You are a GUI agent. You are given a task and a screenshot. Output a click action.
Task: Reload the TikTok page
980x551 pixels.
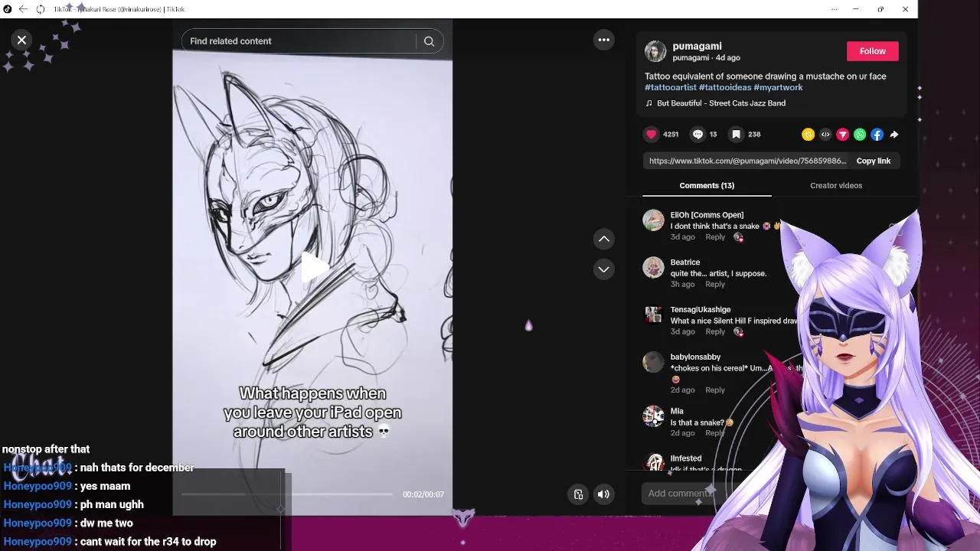coord(41,9)
